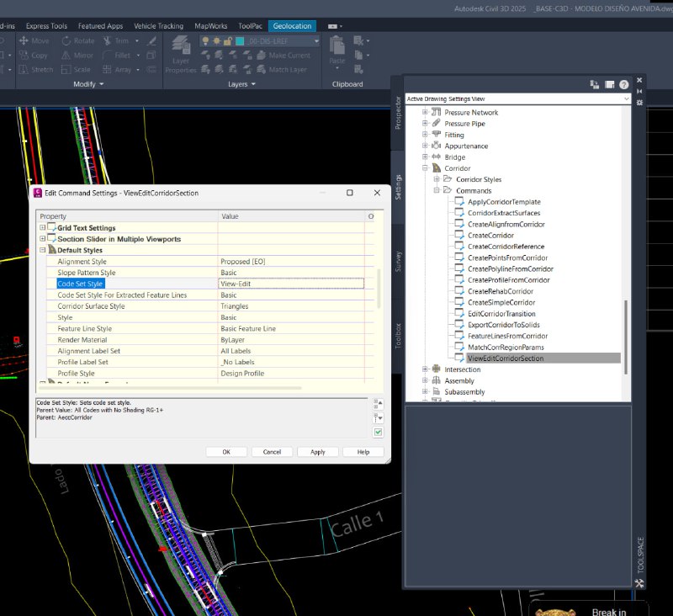Switch to Survey tab in Toolspace
The image size is (673, 616).
coord(398,261)
